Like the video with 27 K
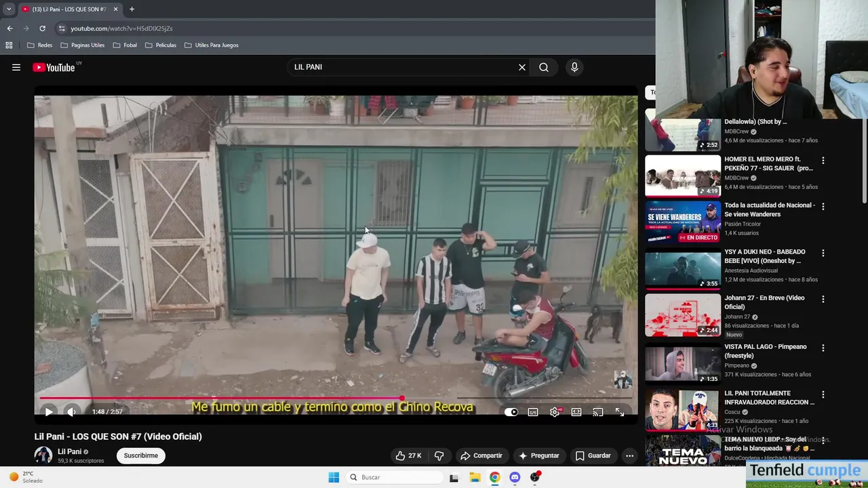 click(x=408, y=455)
